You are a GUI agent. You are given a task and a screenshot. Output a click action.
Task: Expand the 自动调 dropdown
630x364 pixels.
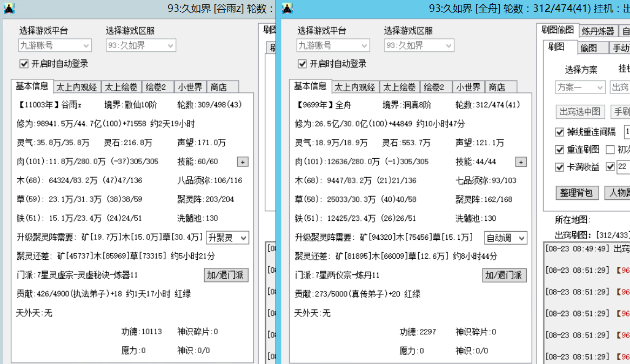[505, 238]
